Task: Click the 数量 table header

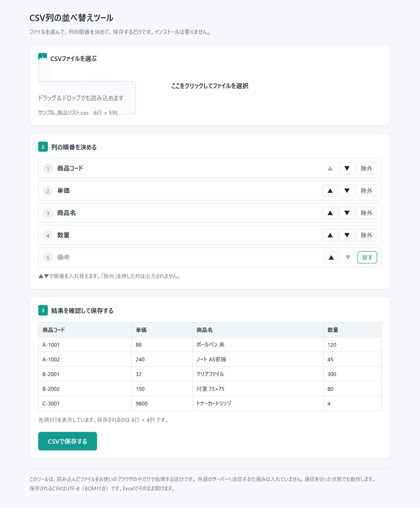Action: point(352,330)
